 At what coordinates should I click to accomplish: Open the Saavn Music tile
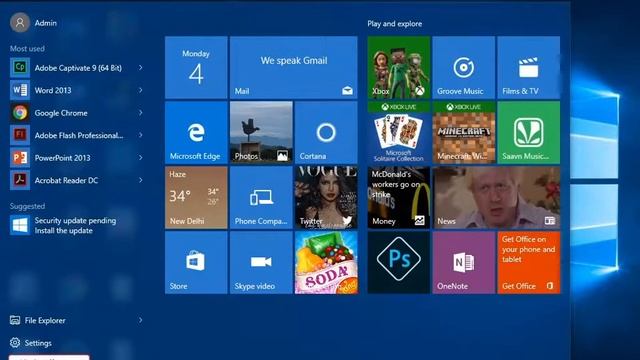[529, 133]
